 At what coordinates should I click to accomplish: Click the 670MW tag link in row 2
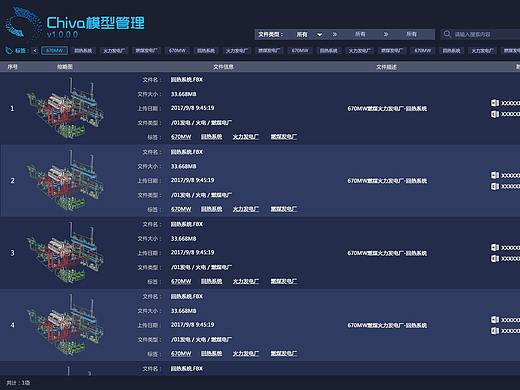click(181, 209)
